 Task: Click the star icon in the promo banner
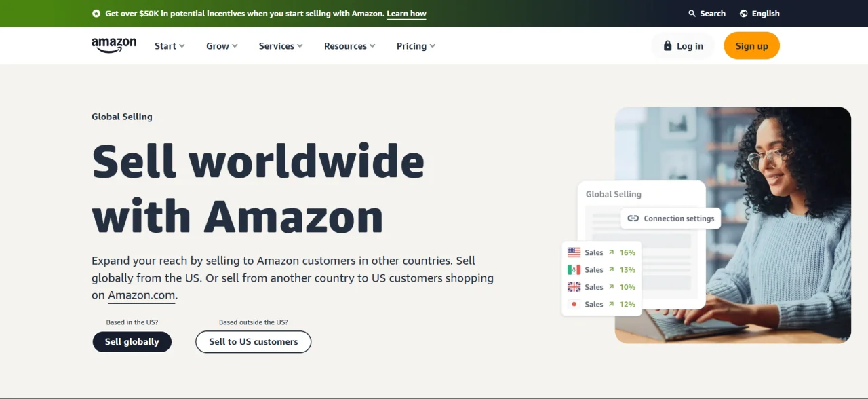pyautogui.click(x=96, y=14)
